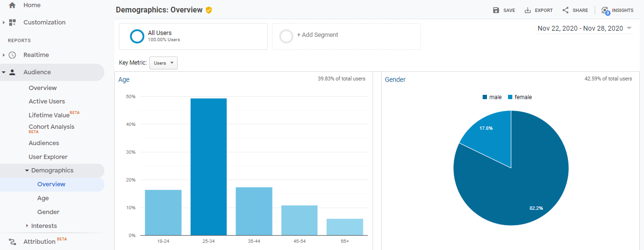Viewport: 644px width, 250px height.
Task: Click the Add Segment button
Action: tap(317, 35)
